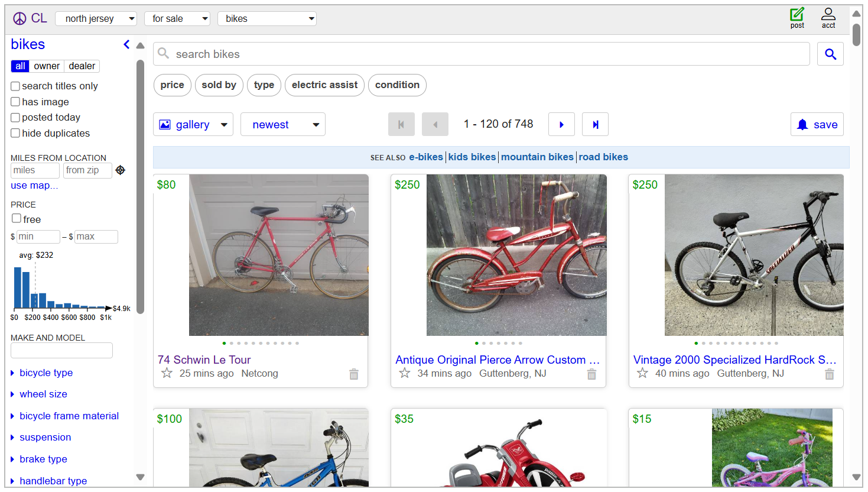The height and width of the screenshot is (492, 868).
Task: Click the crosshair geolocation icon near zip field
Action: (x=120, y=170)
